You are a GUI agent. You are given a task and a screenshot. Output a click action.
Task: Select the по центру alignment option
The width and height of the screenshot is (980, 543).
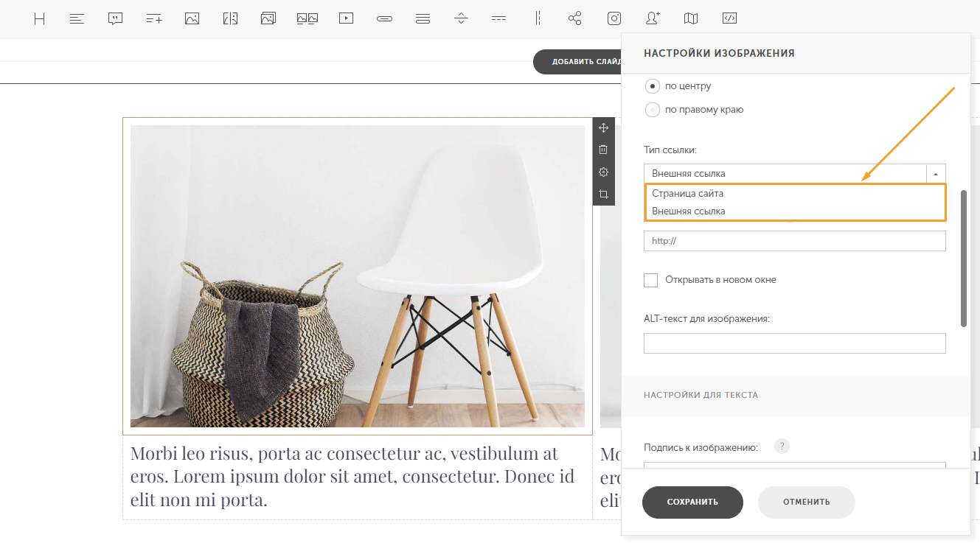point(652,86)
